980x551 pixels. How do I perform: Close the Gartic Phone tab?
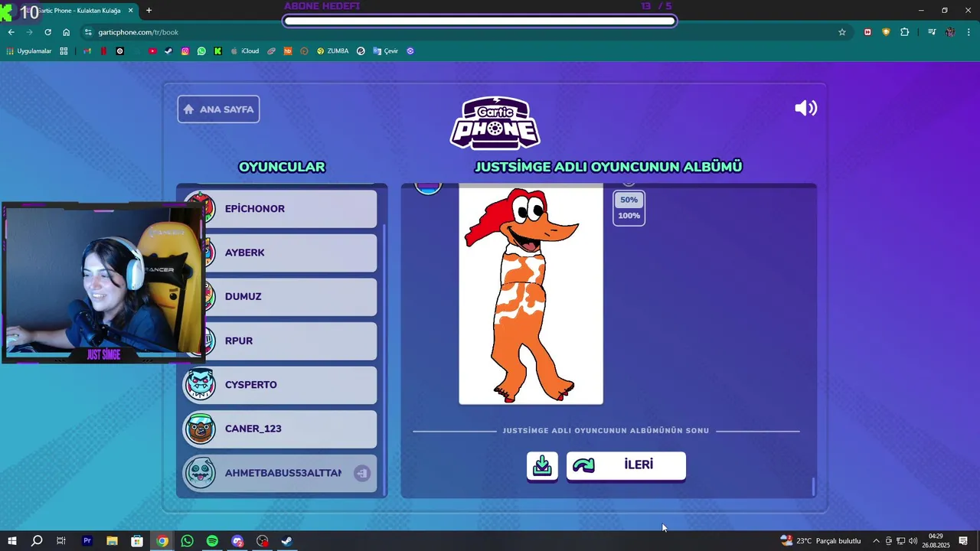(130, 10)
